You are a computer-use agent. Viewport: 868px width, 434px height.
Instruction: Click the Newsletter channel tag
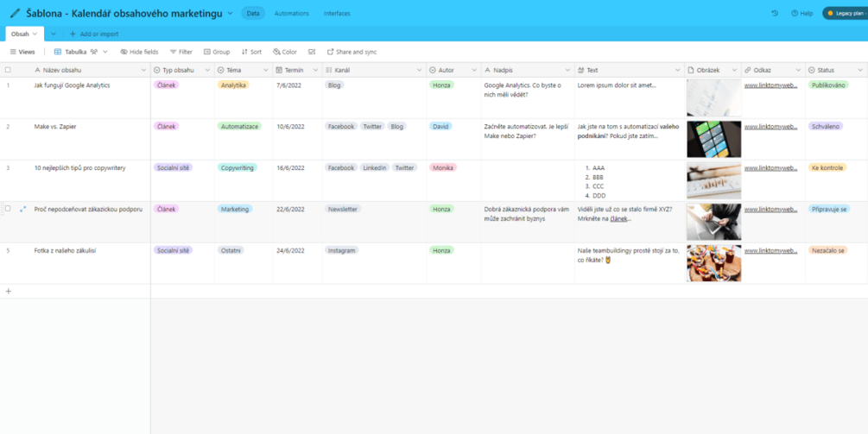click(343, 209)
